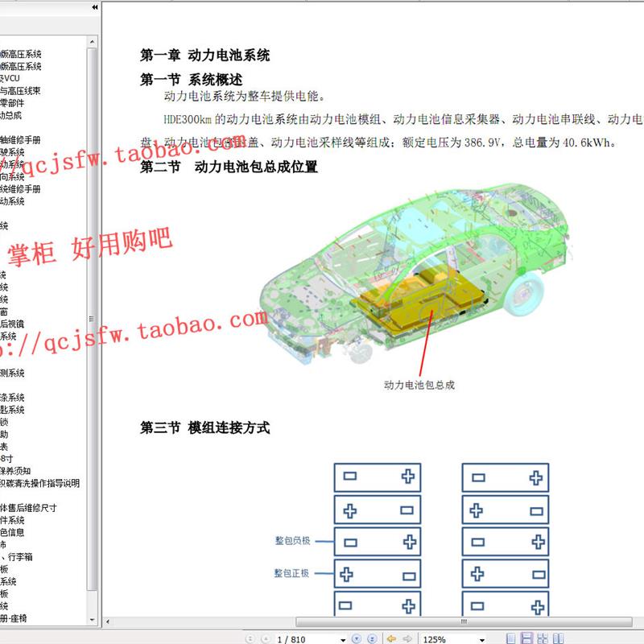644x644 pixels.
Task: Open the zoom level dropdown
Action: (481, 636)
